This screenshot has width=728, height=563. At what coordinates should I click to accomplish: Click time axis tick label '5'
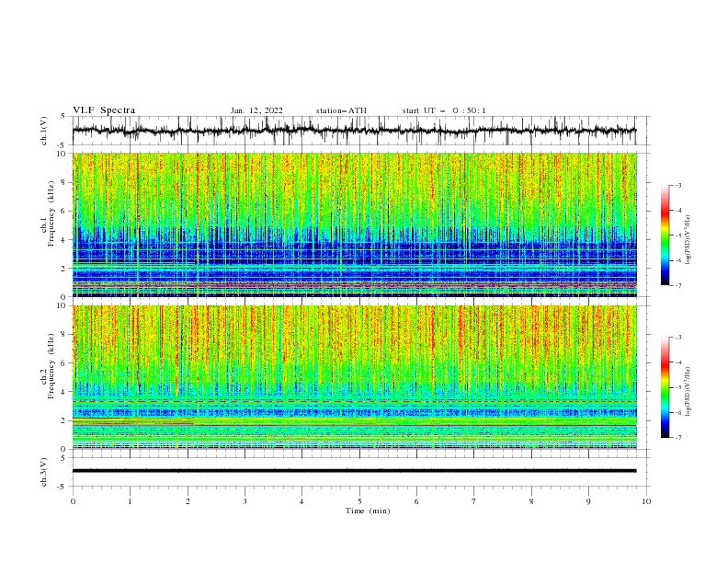359,501
